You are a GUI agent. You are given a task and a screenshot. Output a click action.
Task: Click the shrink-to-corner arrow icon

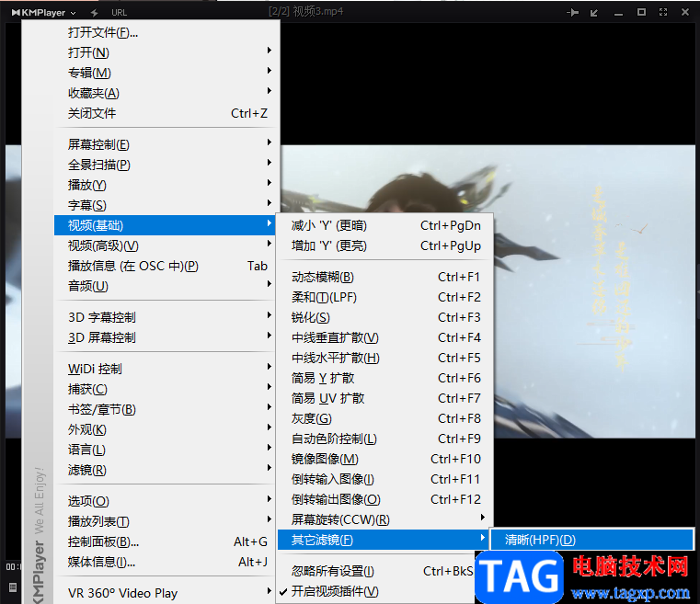594,13
